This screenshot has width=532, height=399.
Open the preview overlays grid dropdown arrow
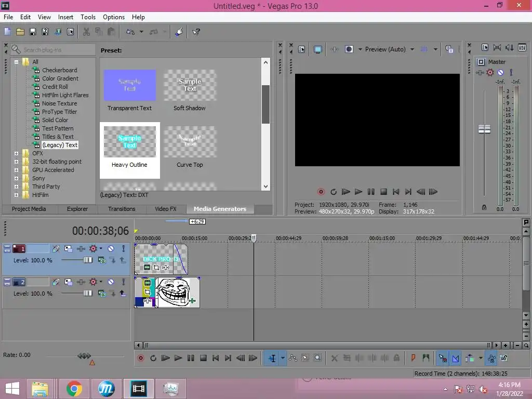tap(435, 49)
